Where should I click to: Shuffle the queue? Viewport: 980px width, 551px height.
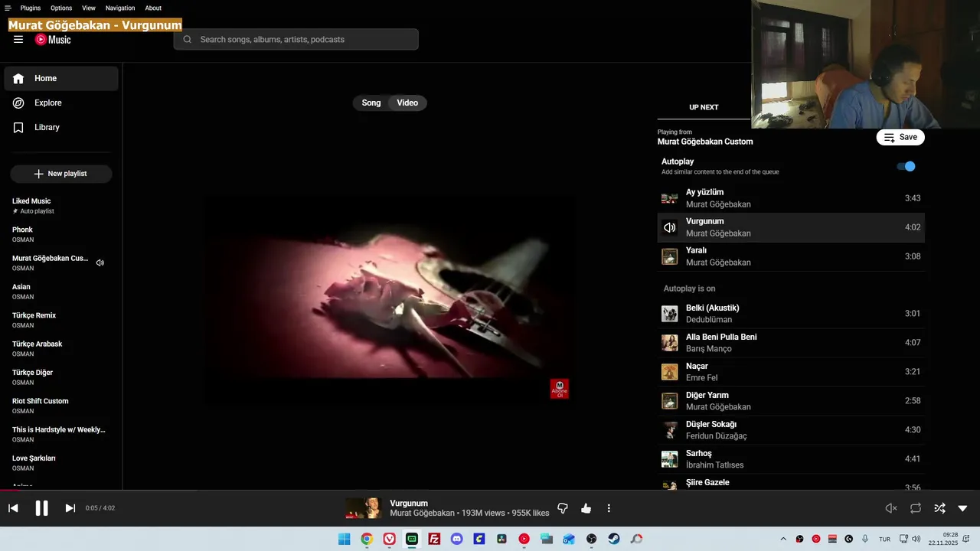(x=939, y=508)
